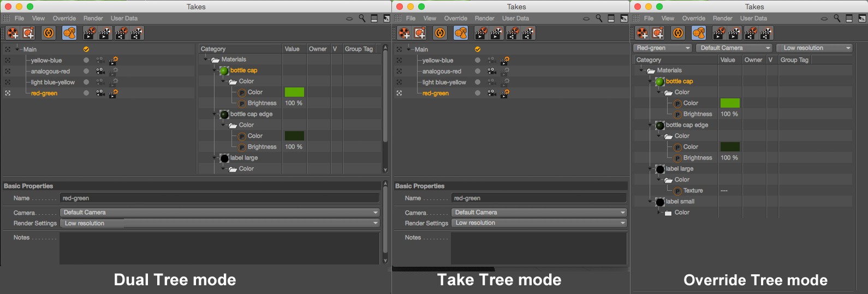Click first clapperboard render icon in right Takes window
Viewport: 868px width, 294px height.
[x=719, y=33]
